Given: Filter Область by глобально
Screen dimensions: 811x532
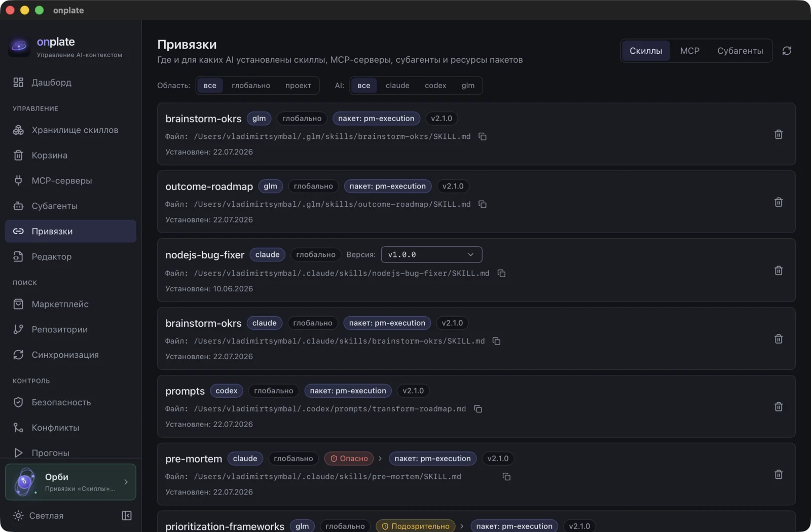Looking at the screenshot, I should point(251,86).
